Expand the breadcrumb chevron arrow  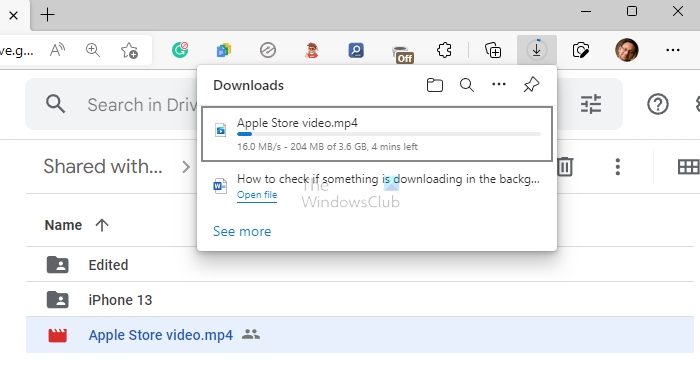[186, 167]
